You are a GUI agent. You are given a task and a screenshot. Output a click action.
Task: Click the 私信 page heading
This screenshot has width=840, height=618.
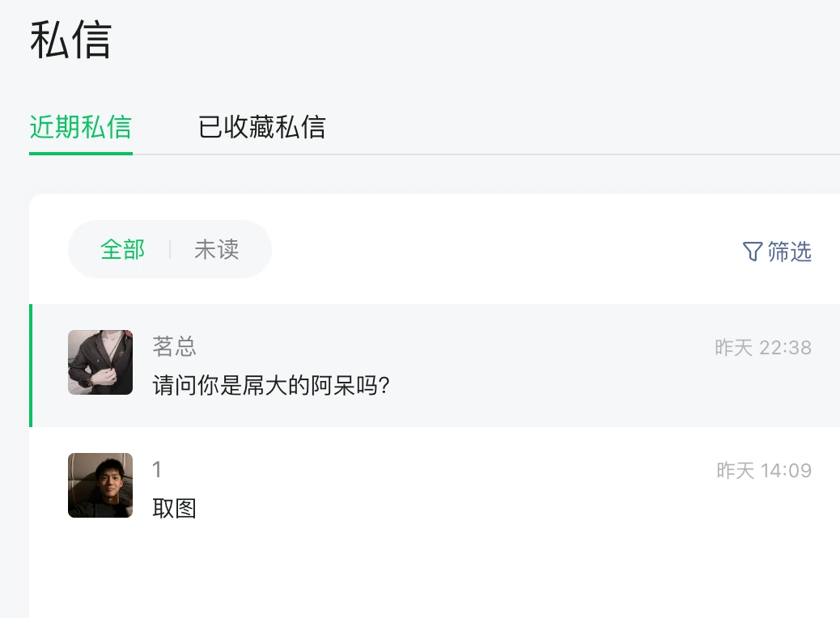point(70,40)
